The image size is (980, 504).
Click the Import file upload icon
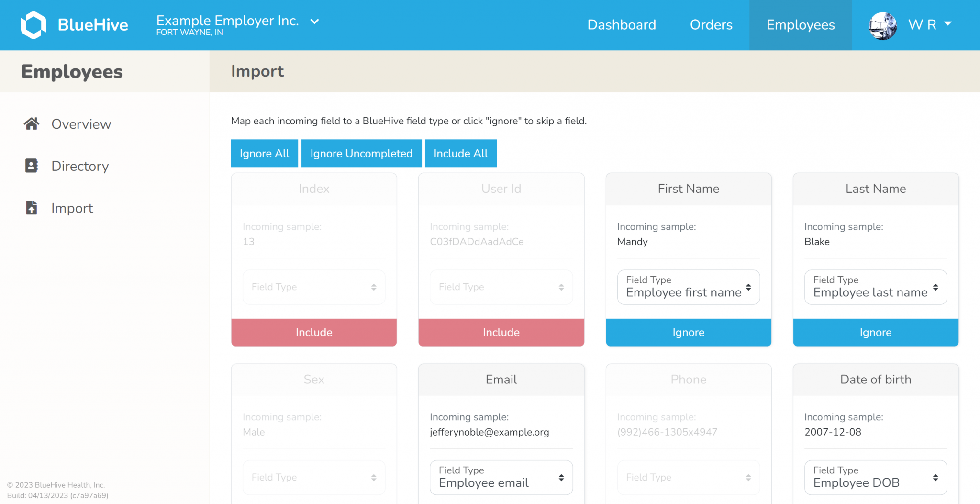[32, 208]
